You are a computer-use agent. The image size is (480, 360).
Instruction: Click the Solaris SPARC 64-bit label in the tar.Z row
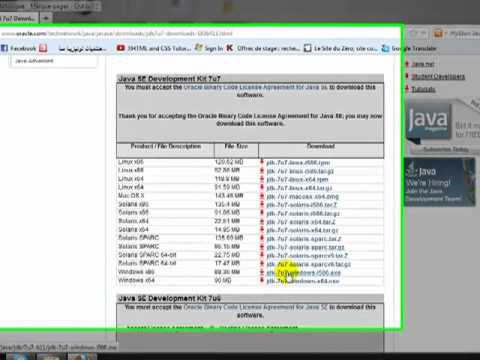coord(147,255)
